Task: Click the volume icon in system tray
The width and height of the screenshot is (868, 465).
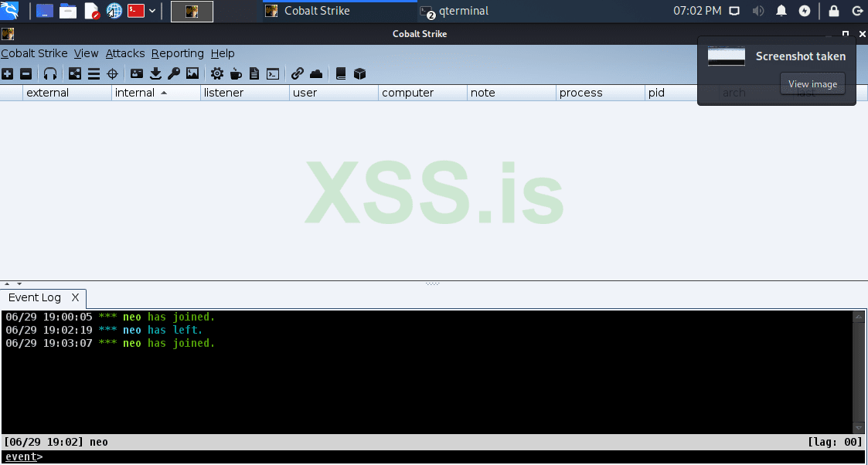Action: click(x=757, y=11)
